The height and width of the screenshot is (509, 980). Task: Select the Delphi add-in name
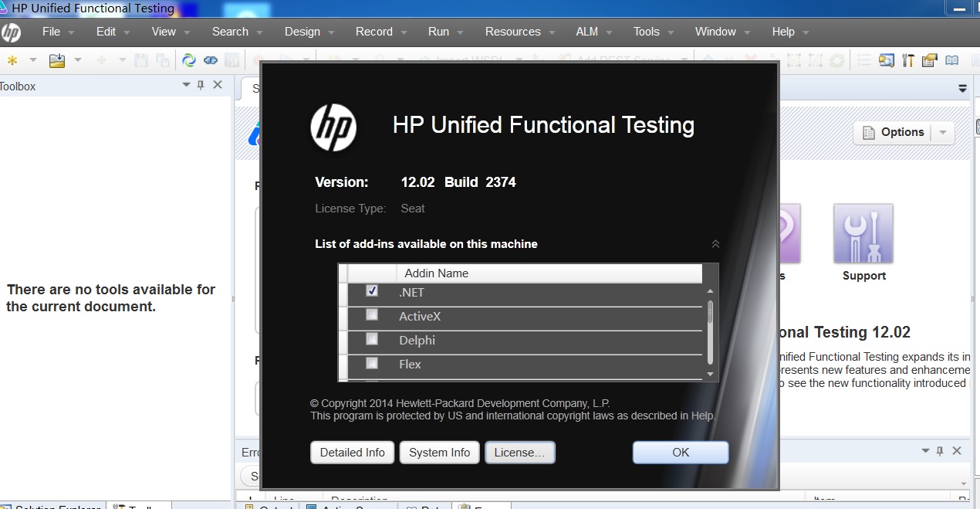[417, 341]
